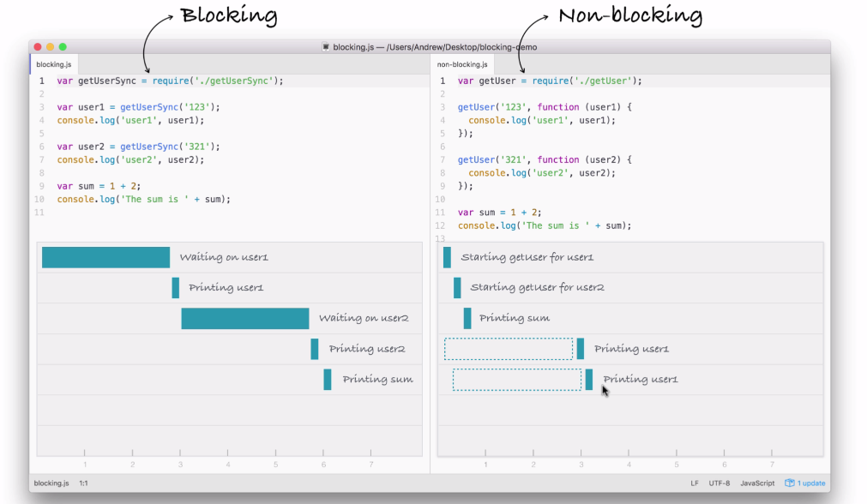Image resolution: width=867 pixels, height=504 pixels.
Task: Click line number 9 in blocking.js gutter
Action: pos(40,186)
